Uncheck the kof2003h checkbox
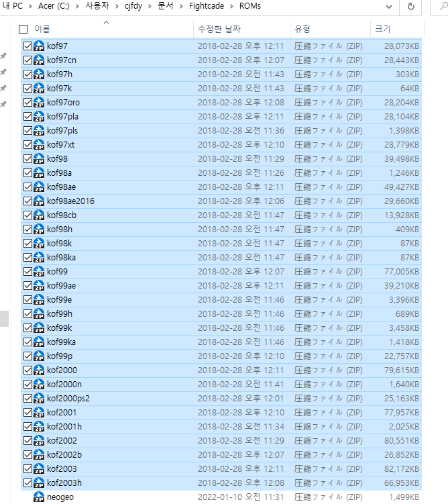This screenshot has height=504, width=448. coord(27,483)
